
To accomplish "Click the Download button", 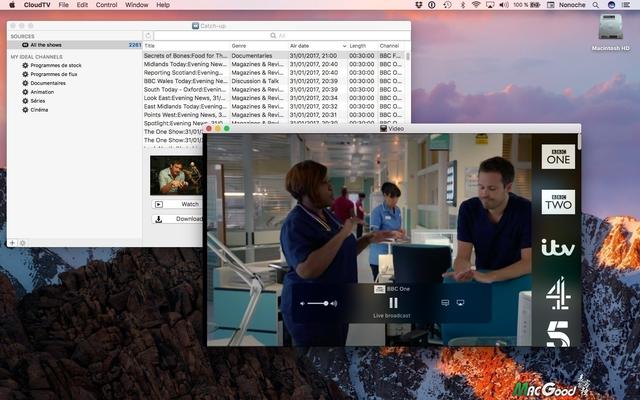I will click(177, 219).
